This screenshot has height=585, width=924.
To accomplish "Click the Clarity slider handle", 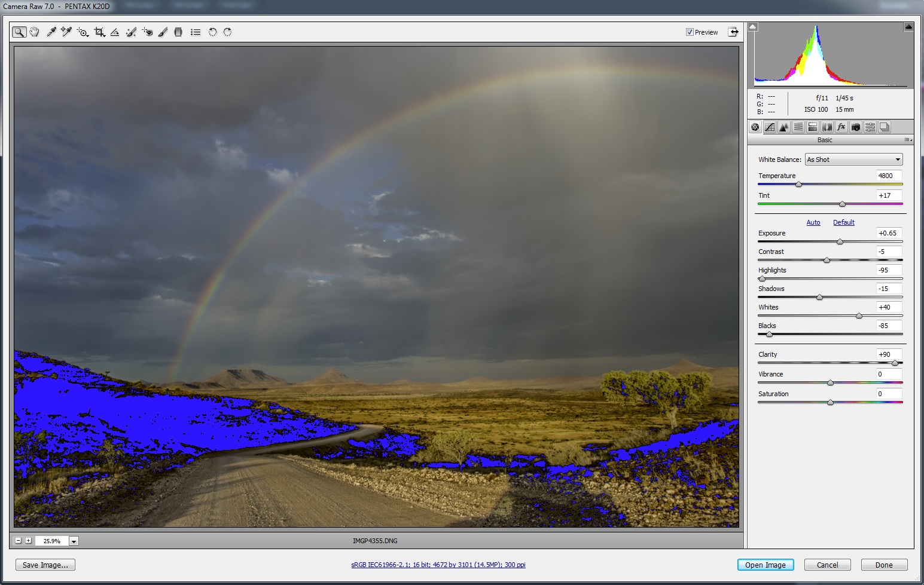I will click(x=895, y=363).
